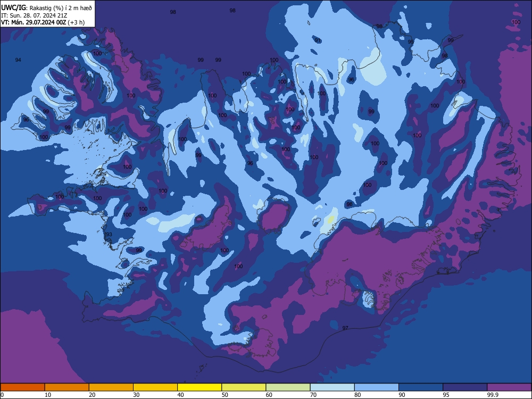Click the yellow-green 50–60 legend swatch
This screenshot has height=399, width=532.
coord(244,387)
